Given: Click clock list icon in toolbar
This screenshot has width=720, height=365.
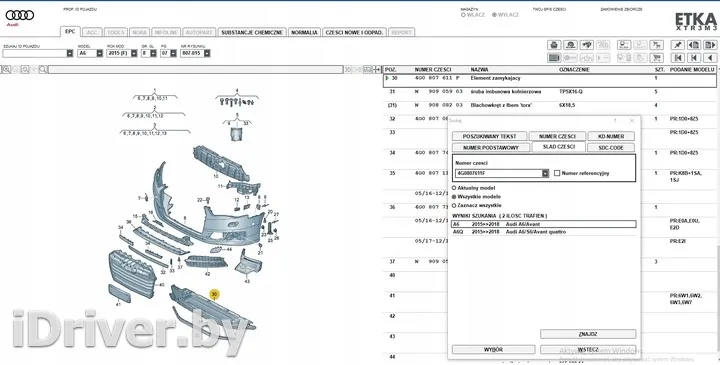Looking at the screenshot, I should pos(624,45).
